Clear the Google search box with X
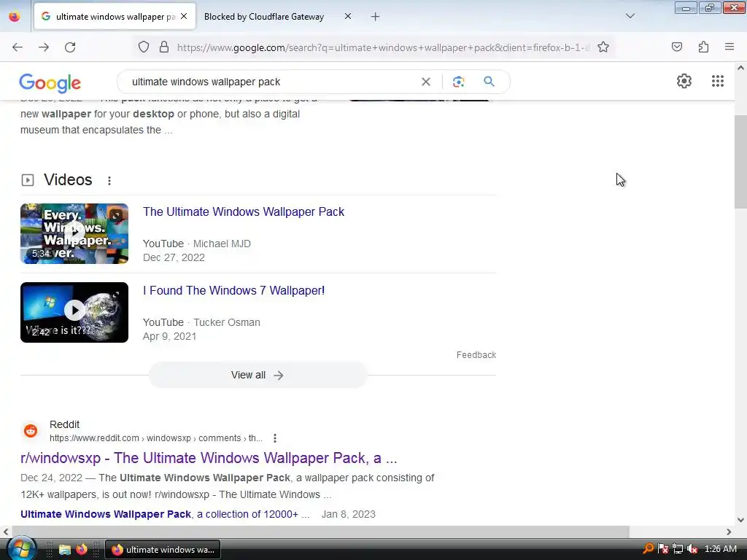The height and width of the screenshot is (560, 747). 426,82
